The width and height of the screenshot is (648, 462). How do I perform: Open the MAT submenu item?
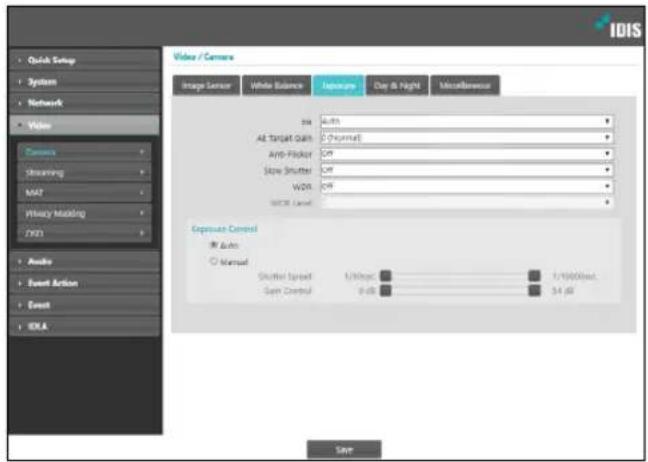[84, 193]
